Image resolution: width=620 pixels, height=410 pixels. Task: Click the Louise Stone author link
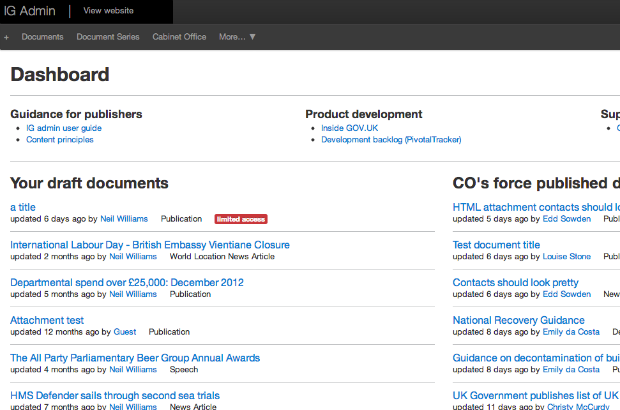(x=567, y=256)
